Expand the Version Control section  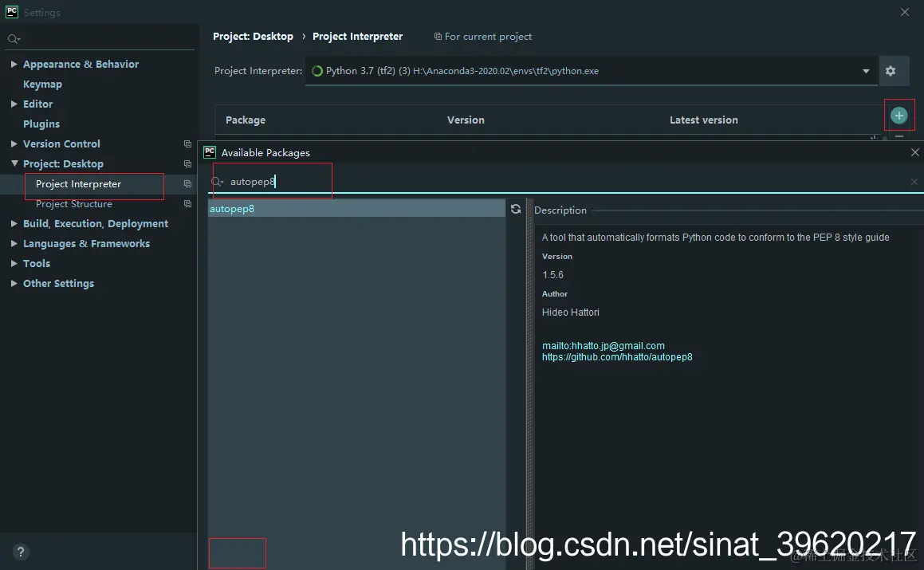(14, 143)
